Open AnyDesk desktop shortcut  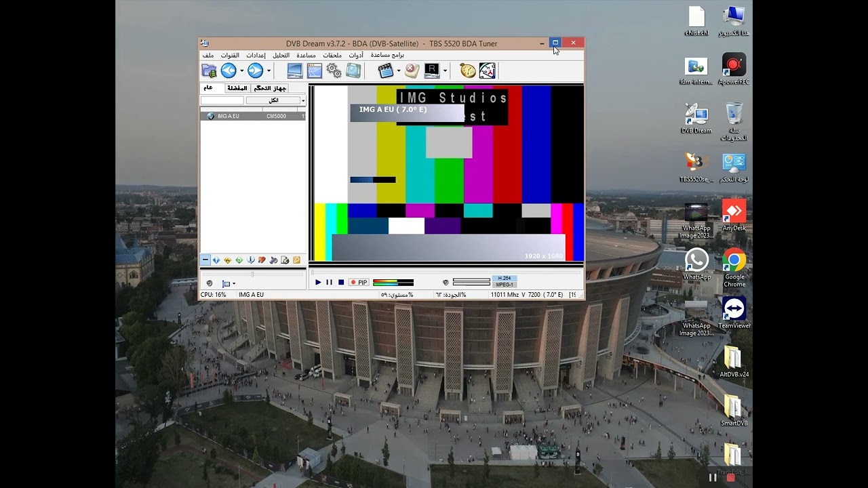pos(734,215)
